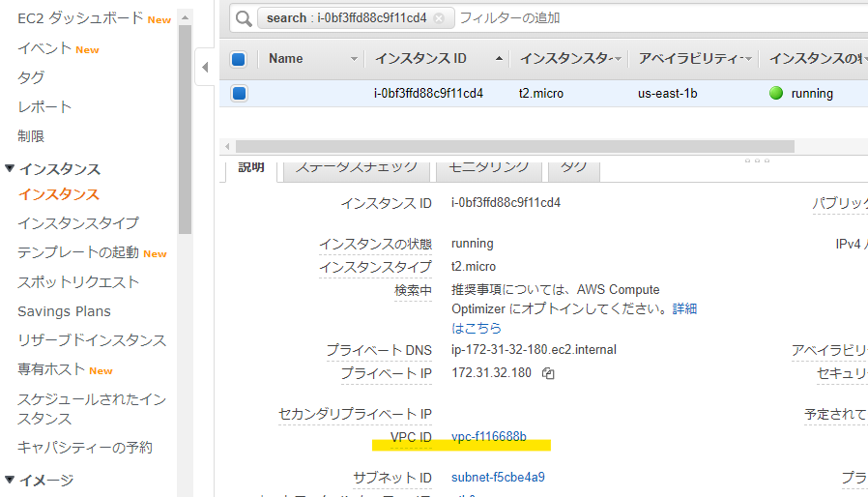This screenshot has height=497, width=868.
Task: Click the horizontal scrollbar left arrow
Action: (x=227, y=147)
